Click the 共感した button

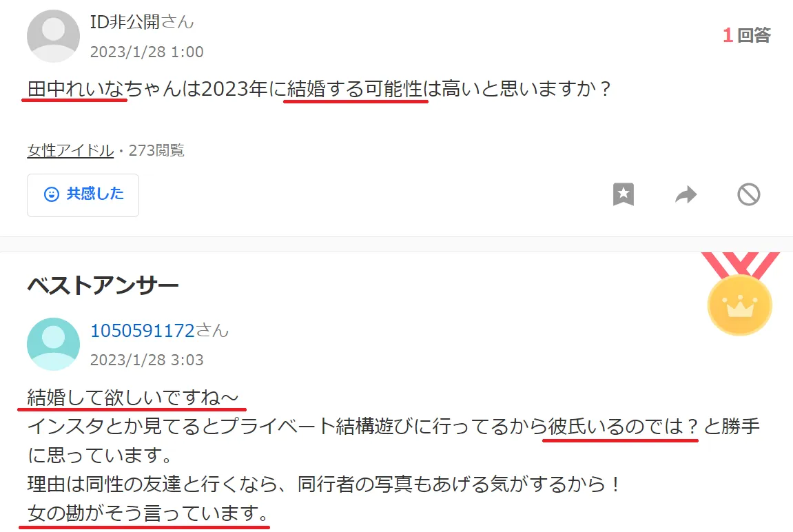click(x=83, y=195)
